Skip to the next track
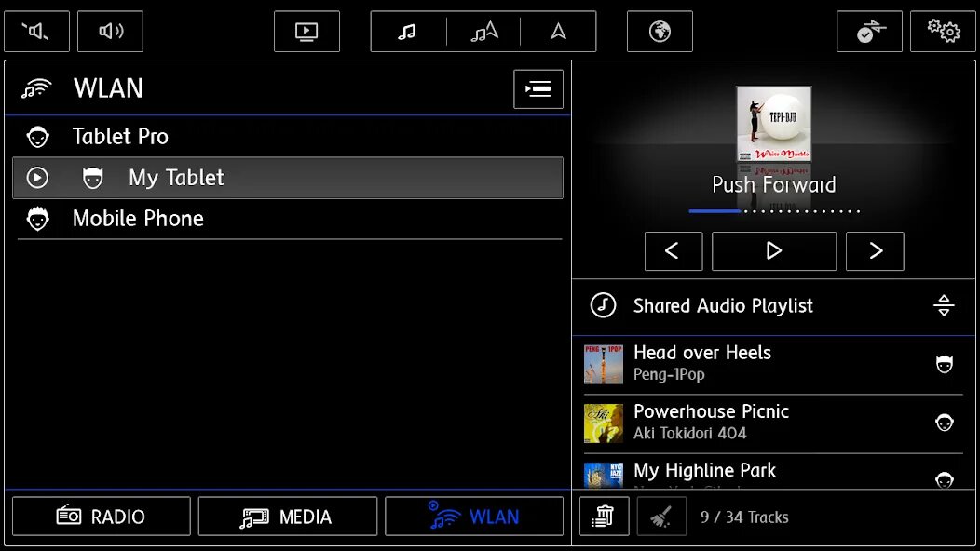The width and height of the screenshot is (980, 551). pyautogui.click(x=875, y=251)
